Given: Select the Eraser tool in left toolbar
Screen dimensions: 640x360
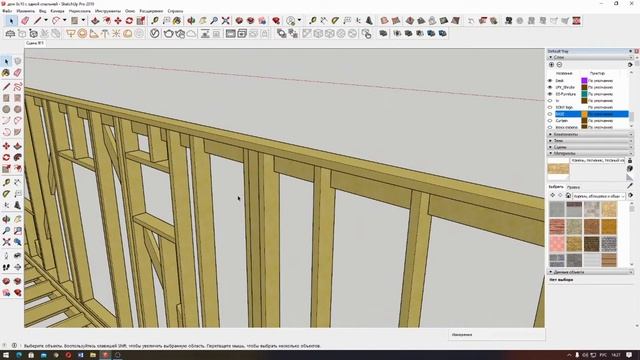Looking at the screenshot, I should coord(17,73).
